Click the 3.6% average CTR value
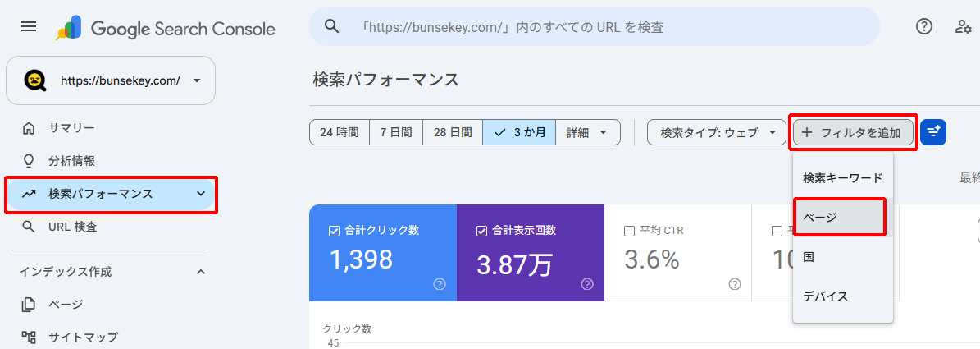980x349 pixels. click(651, 259)
